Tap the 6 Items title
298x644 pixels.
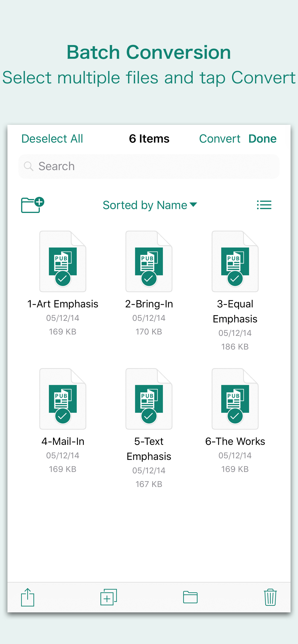(x=149, y=139)
